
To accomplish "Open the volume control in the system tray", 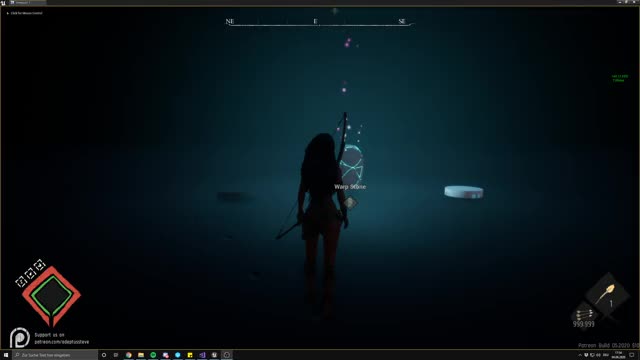I will pos(598,355).
